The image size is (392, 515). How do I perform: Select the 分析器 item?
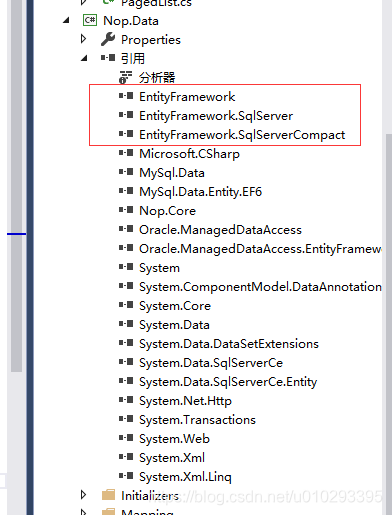[x=157, y=78]
